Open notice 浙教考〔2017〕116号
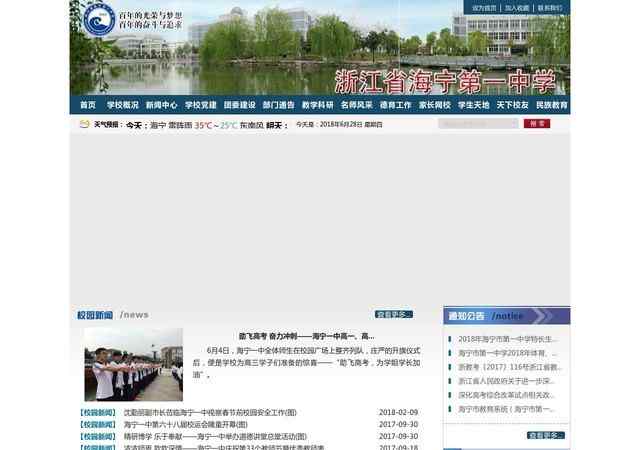This screenshot has width=640, height=450. click(x=509, y=367)
